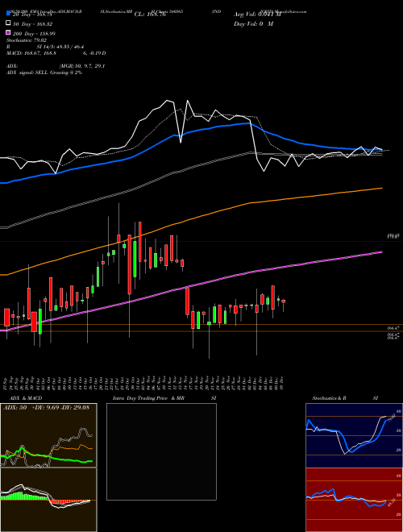Open the empty Intra Day Trading Price panel

click(161, 451)
